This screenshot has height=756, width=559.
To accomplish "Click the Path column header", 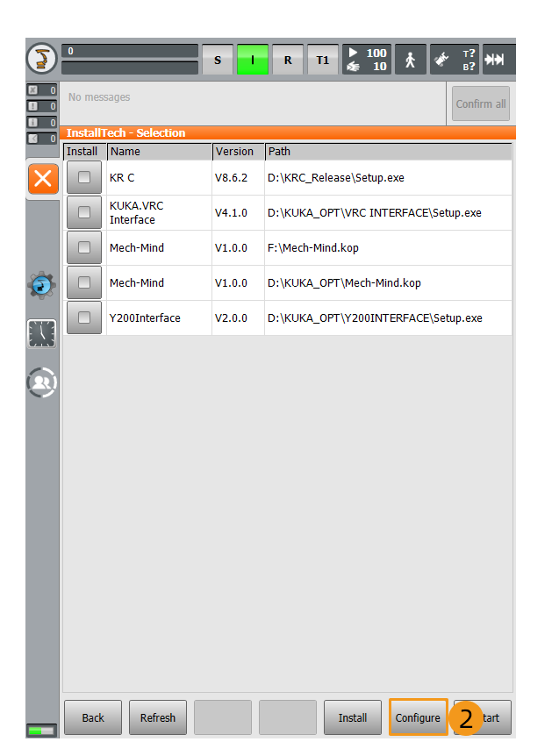I will coord(389,152).
